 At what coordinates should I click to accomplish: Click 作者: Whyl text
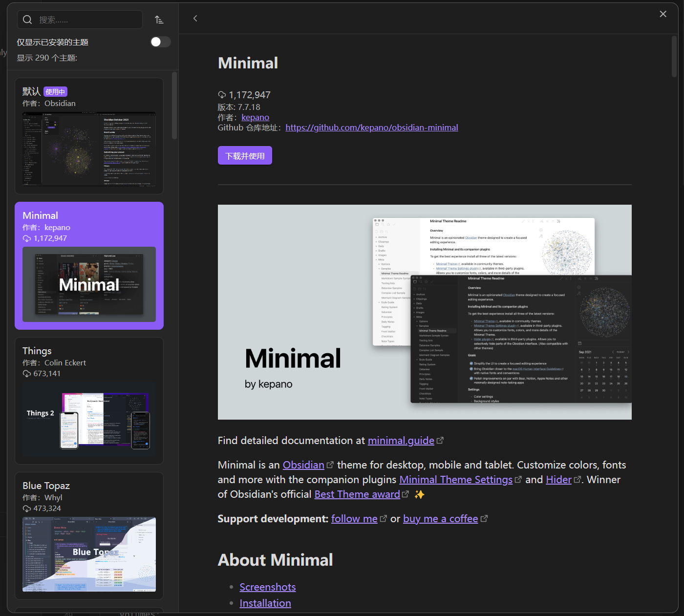pos(43,497)
